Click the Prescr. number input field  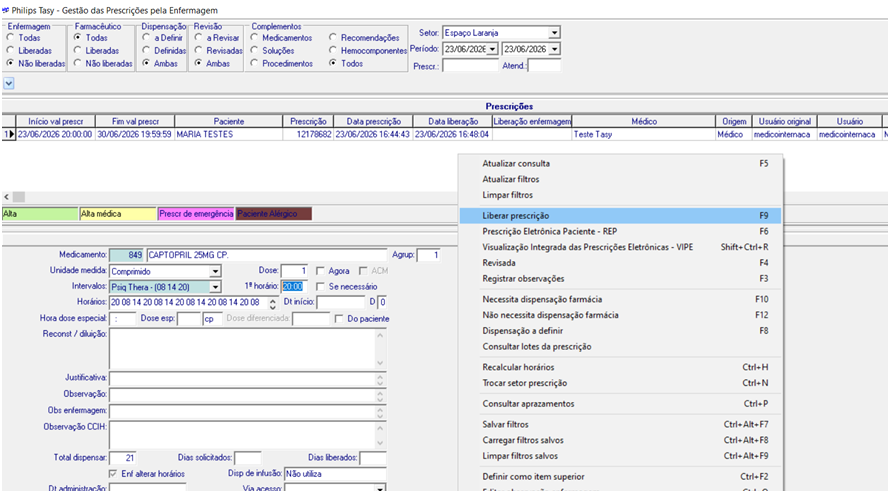click(x=470, y=66)
